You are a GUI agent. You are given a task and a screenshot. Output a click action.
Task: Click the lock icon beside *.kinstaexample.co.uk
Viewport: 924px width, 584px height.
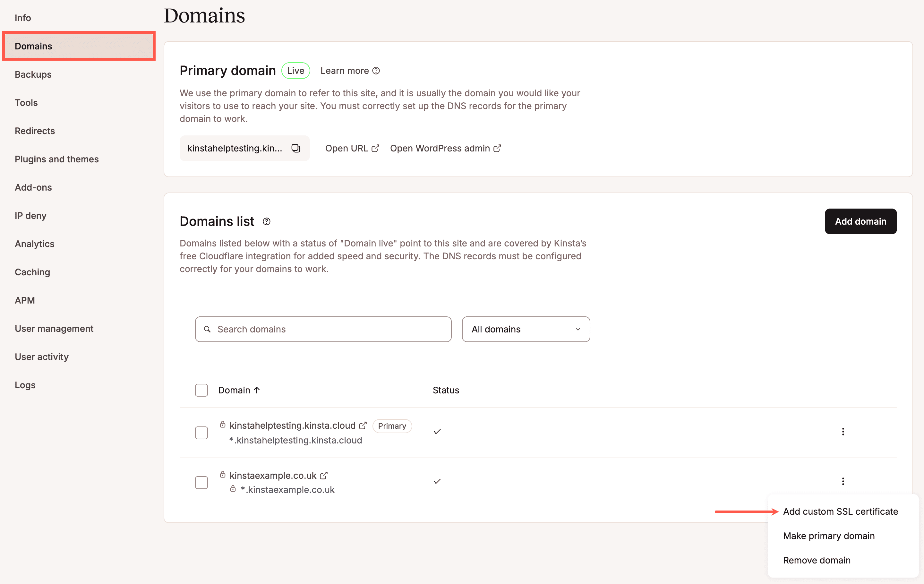coord(233,488)
